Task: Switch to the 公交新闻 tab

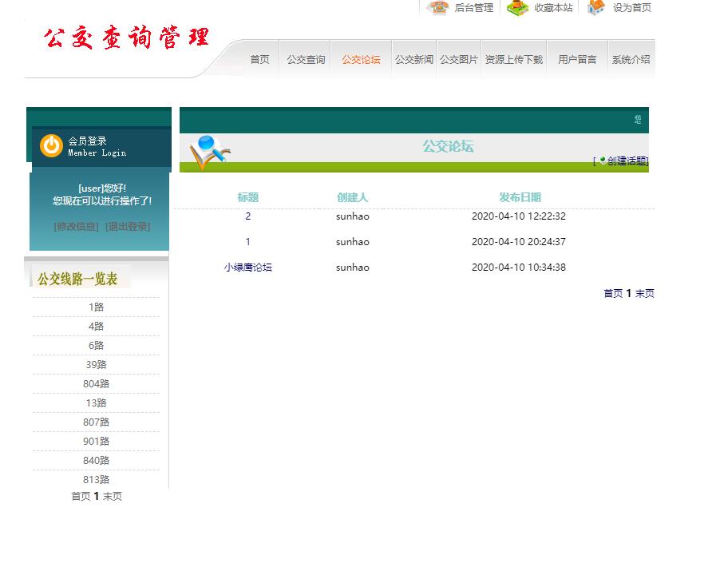Action: tap(413, 57)
